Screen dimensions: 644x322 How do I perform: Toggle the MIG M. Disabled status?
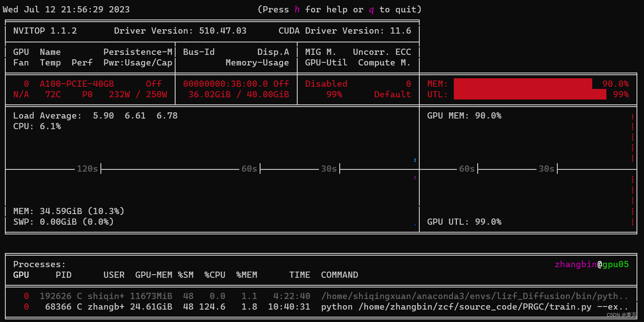[x=326, y=83]
